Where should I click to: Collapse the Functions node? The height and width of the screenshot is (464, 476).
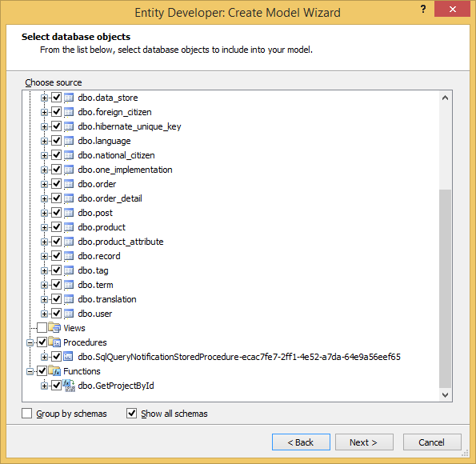[30, 371]
